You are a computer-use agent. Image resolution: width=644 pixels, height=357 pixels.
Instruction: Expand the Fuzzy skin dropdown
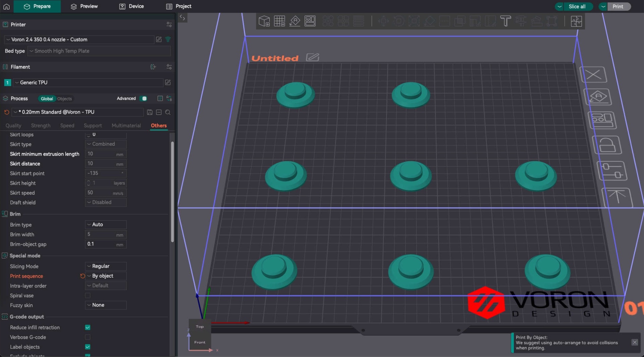(x=106, y=305)
